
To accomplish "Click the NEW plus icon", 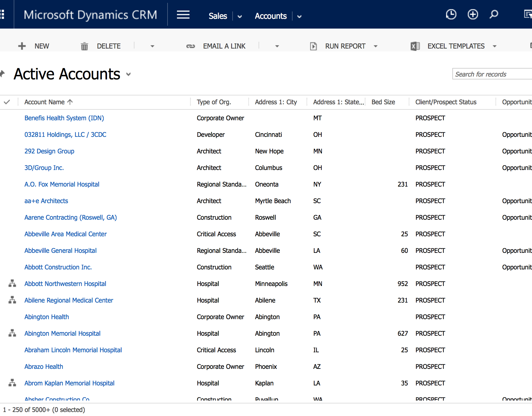I will pos(22,46).
